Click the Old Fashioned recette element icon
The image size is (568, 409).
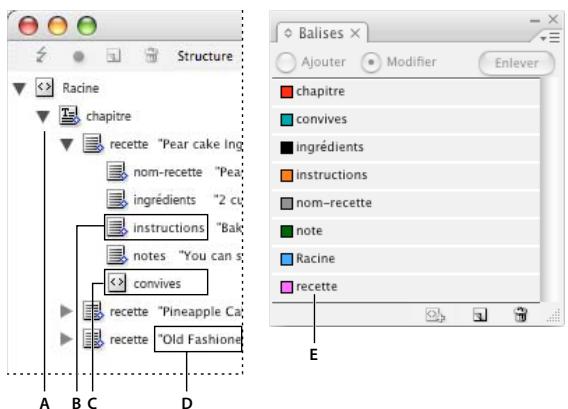(x=93, y=339)
